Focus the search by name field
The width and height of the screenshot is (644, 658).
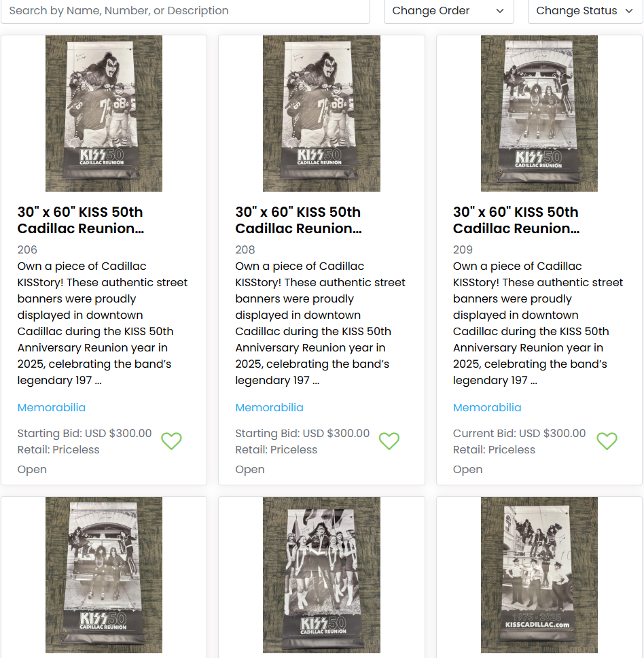point(185,11)
